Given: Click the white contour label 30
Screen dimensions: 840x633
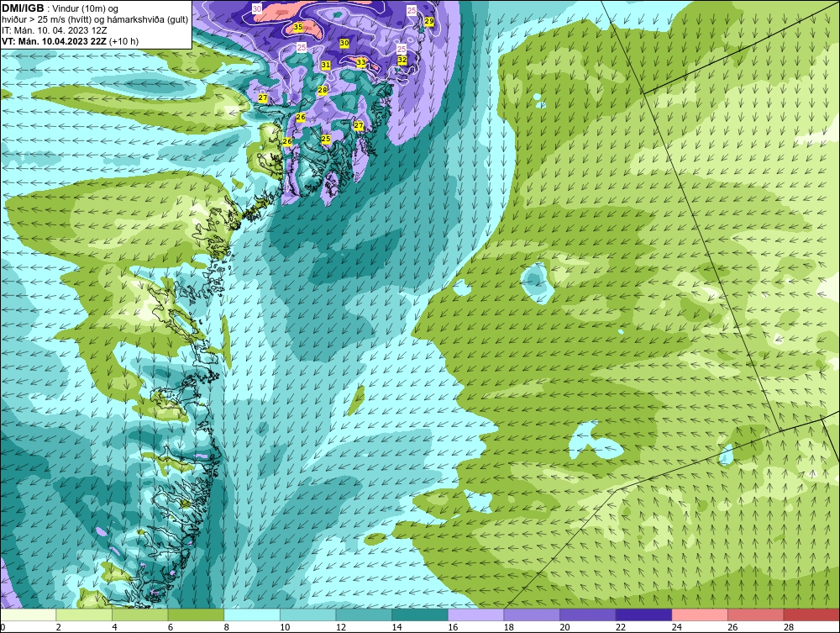Looking at the screenshot, I should click(x=257, y=9).
